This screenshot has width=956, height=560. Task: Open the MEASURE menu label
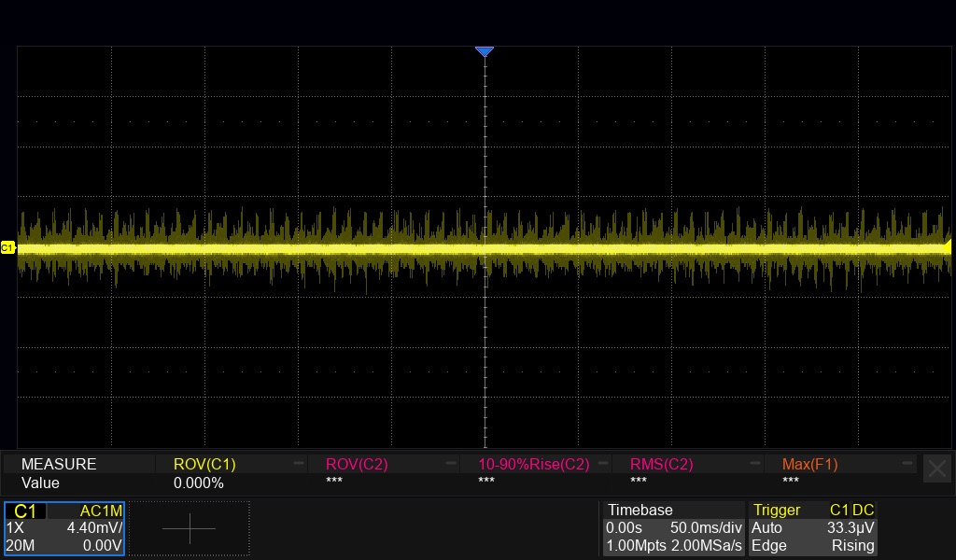pyautogui.click(x=59, y=464)
